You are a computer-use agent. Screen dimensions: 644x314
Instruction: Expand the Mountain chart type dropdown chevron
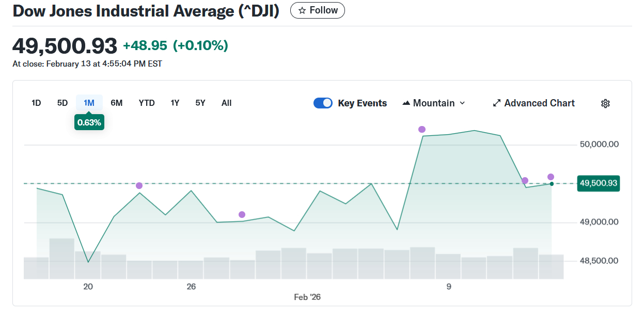(462, 103)
